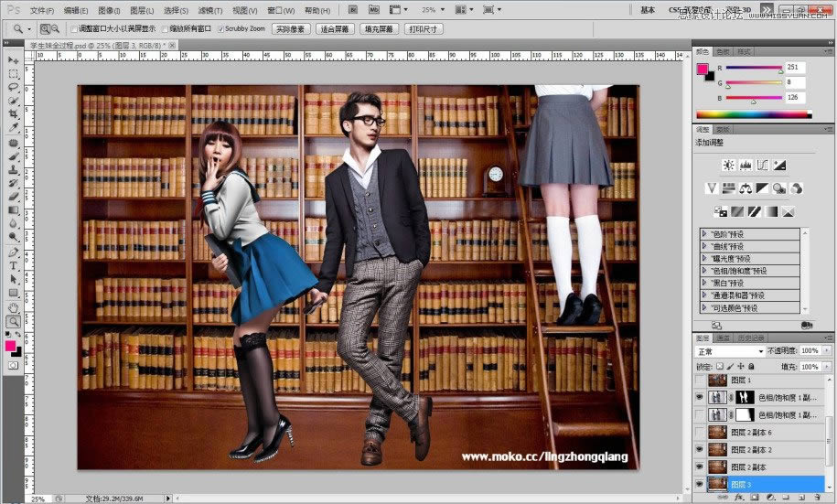The width and height of the screenshot is (837, 504).
Task: Select the Move tool in the toolbox
Action: [14, 59]
